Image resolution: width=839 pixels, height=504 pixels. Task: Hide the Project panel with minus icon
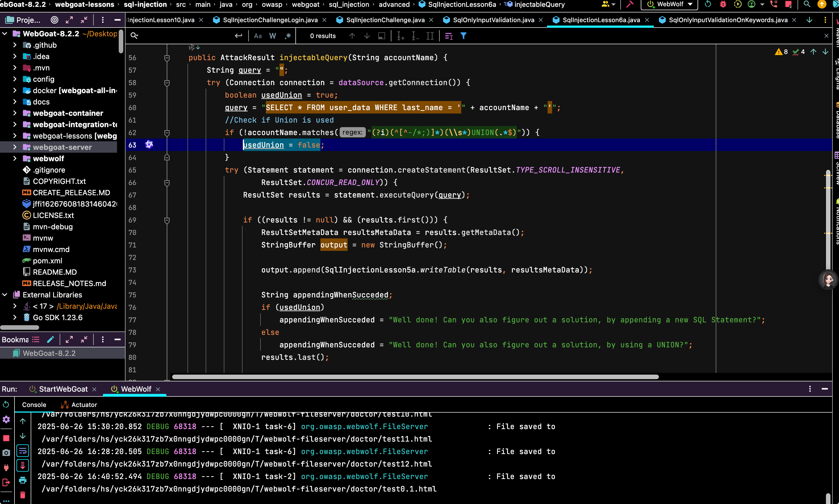pyautogui.click(x=118, y=20)
